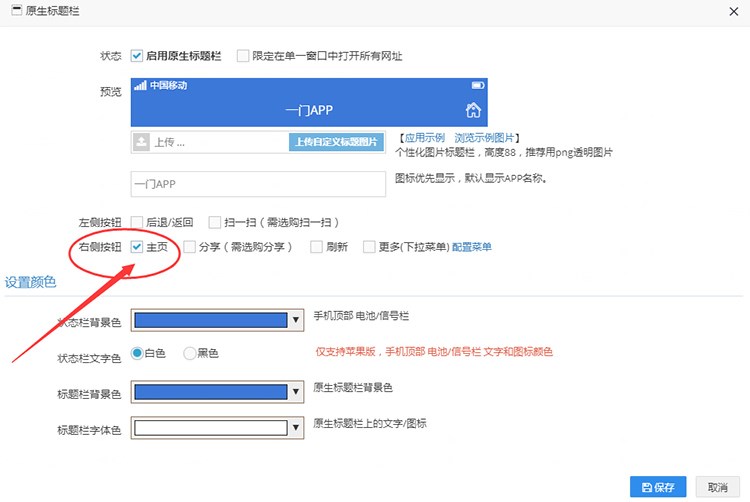Viewport: 750px width, 502px height.
Task: Select the 黑色 status bar text color
Action: [x=190, y=353]
